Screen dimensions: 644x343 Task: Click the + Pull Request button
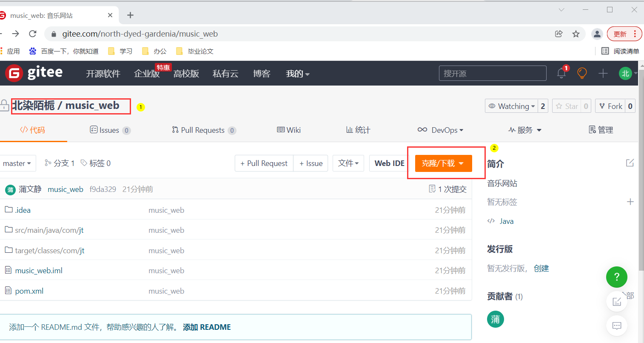pyautogui.click(x=264, y=163)
